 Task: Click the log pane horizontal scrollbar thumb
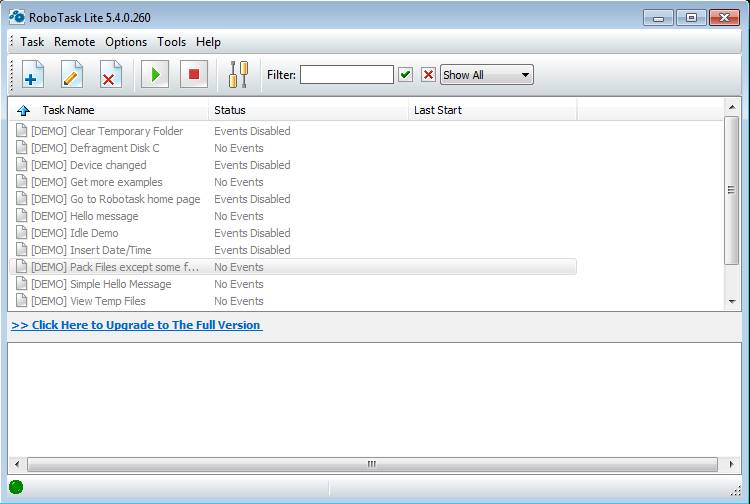(x=372, y=464)
